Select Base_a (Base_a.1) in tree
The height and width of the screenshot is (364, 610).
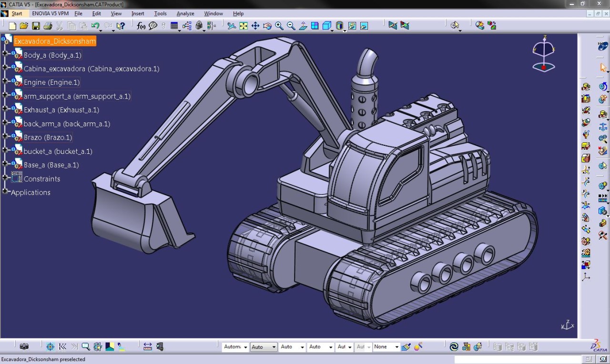pyautogui.click(x=51, y=165)
